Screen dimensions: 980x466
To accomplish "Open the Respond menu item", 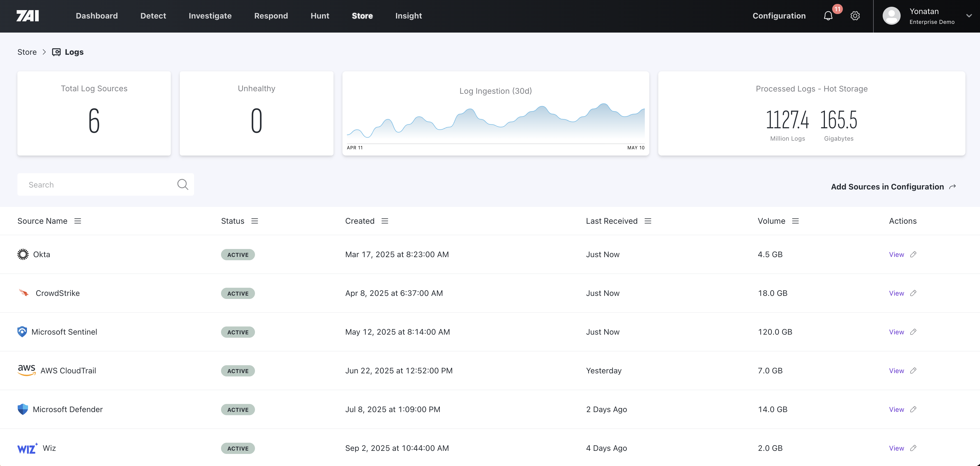I will coord(271,16).
